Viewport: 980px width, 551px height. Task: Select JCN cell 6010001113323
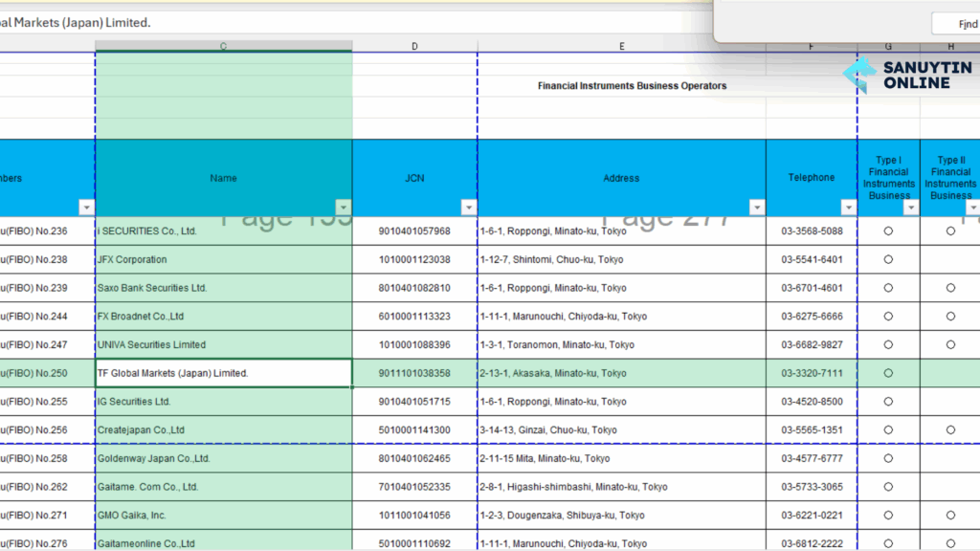pyautogui.click(x=415, y=316)
